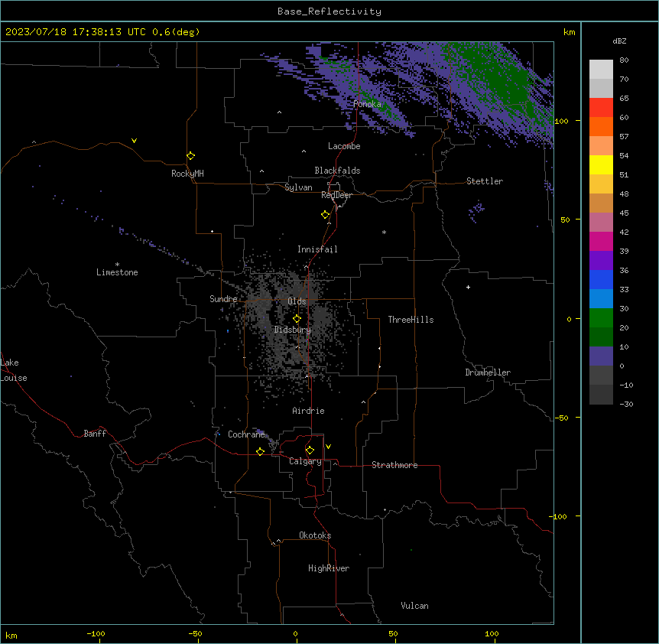Select the red 65 dBZ color swatch

[x=601, y=107]
